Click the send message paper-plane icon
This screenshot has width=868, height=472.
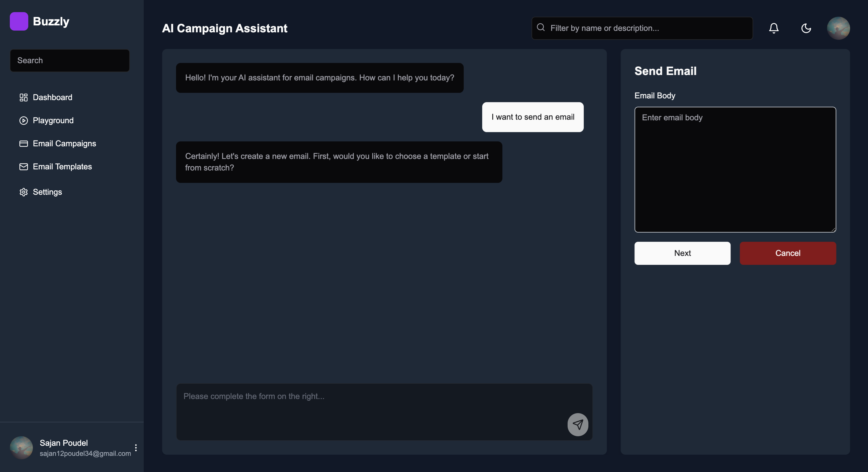pyautogui.click(x=577, y=424)
